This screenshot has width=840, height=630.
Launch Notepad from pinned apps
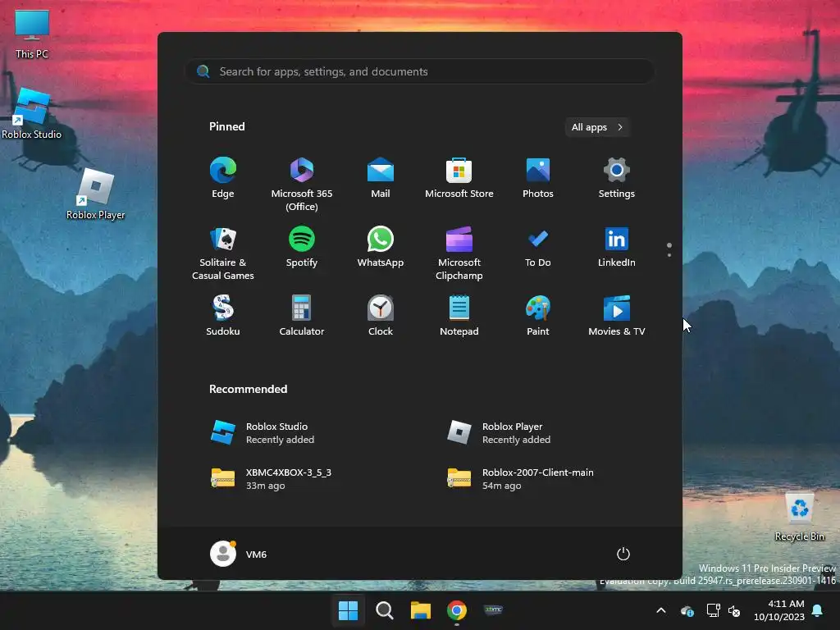[459, 316]
